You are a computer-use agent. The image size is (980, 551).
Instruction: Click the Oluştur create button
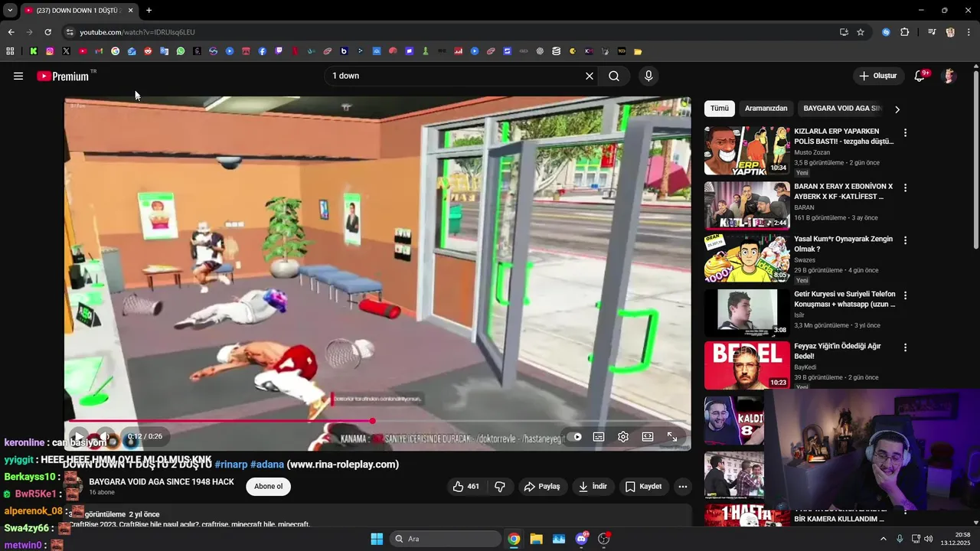click(x=877, y=76)
